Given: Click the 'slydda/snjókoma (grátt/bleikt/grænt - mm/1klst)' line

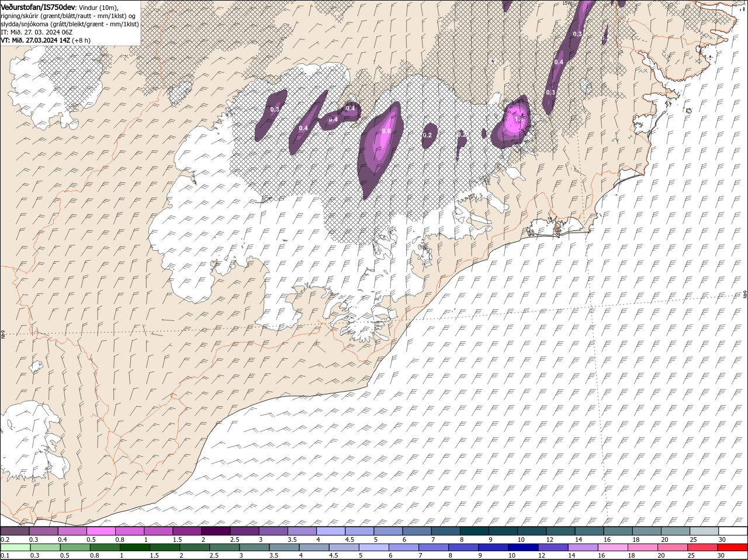Looking at the screenshot, I should coord(70,24).
